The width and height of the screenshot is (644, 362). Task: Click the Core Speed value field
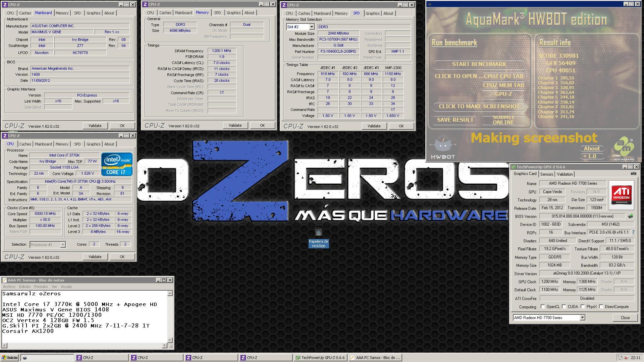45,214
